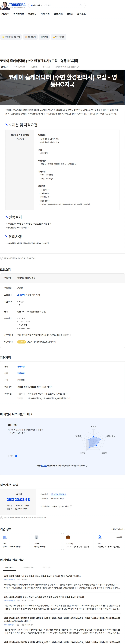This screenshot has height=644, width=125.
Task: Open the 합격축하금 menu
Action: 19,14
